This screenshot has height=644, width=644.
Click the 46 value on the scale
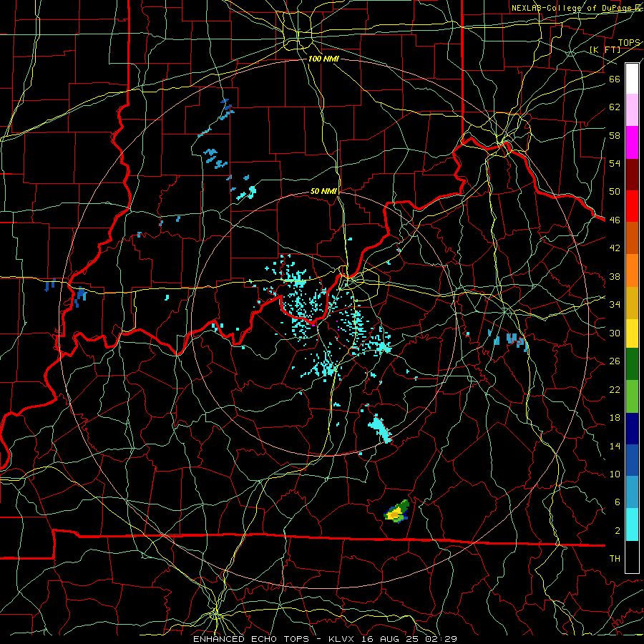click(615, 220)
